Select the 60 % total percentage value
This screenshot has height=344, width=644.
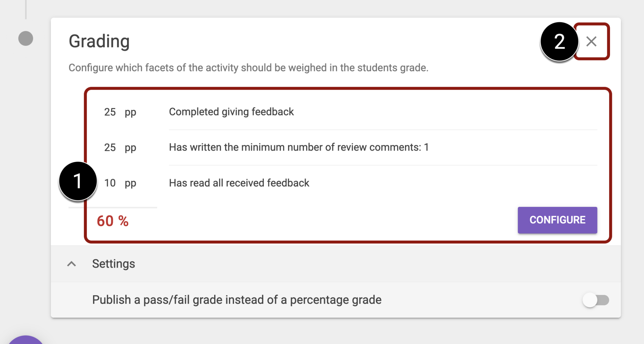[x=112, y=221]
